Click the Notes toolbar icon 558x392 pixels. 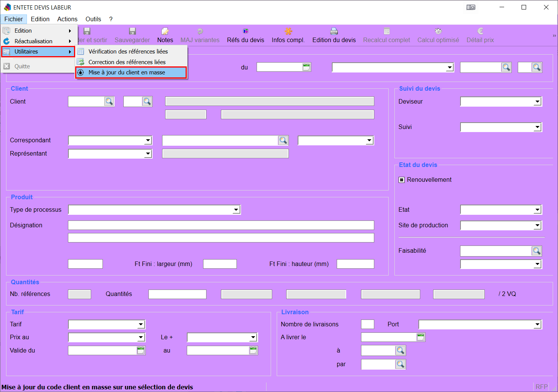click(165, 31)
